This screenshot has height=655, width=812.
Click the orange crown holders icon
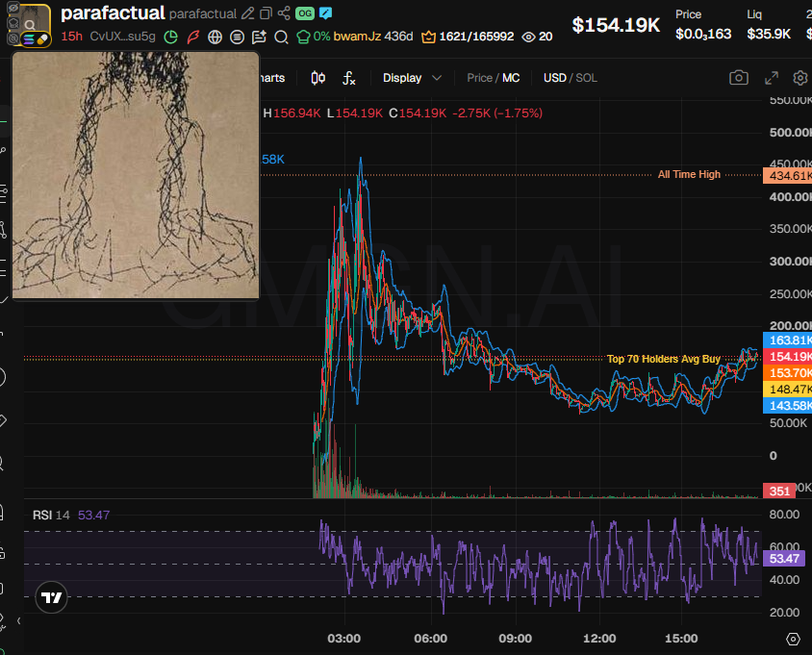[429, 37]
